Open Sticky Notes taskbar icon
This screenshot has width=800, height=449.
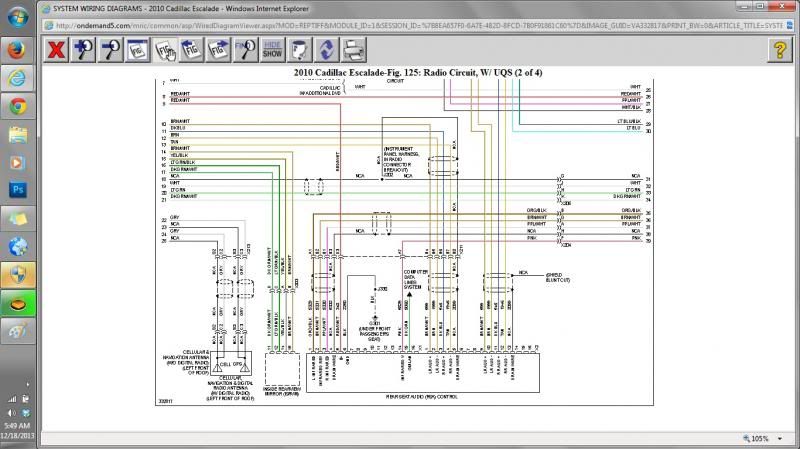17,218
